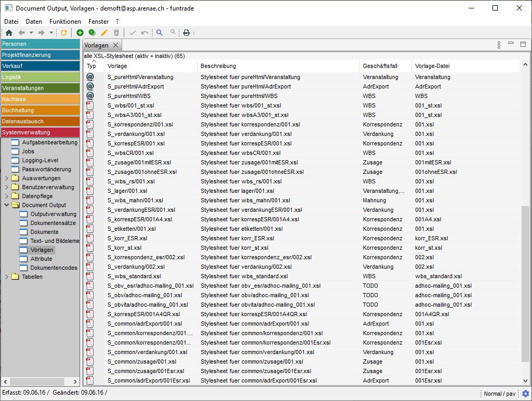The width and height of the screenshot is (532, 401).
Task: Open the Fenster menu
Action: [x=98, y=22]
